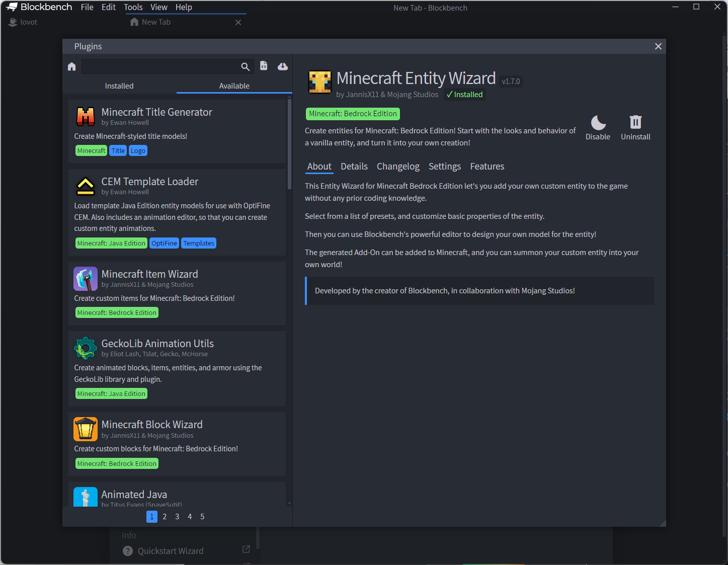728x565 pixels.
Task: Go to plugin list page 4
Action: (190, 517)
